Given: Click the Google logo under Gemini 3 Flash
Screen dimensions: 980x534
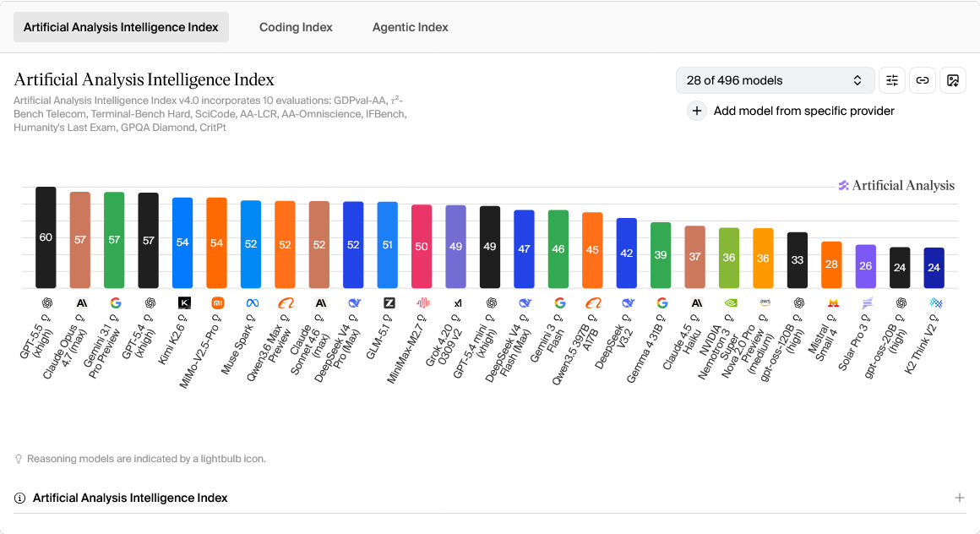Looking at the screenshot, I should point(559,302).
